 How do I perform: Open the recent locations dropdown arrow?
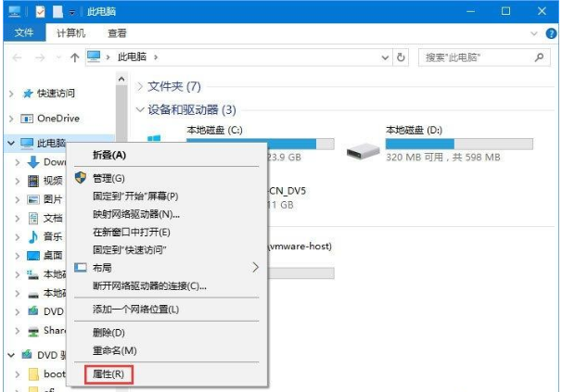58,57
